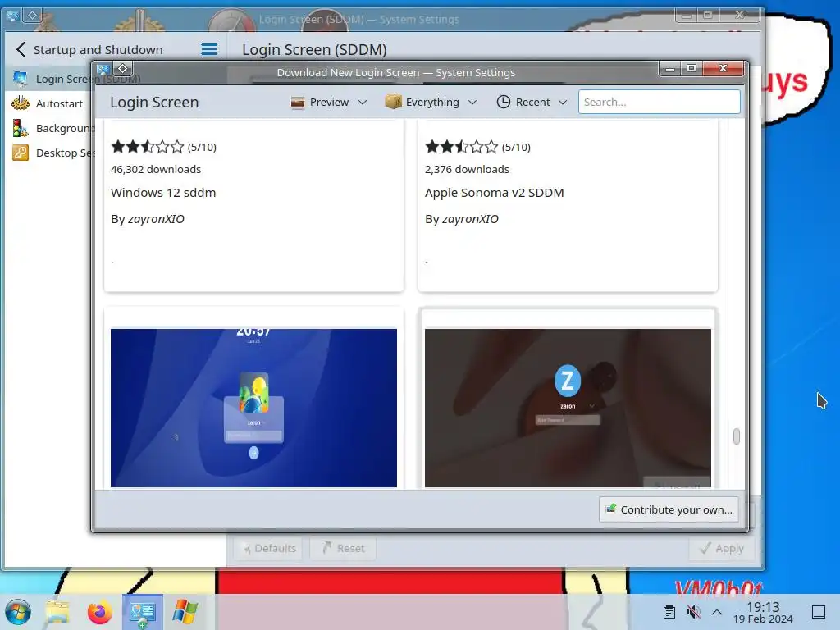Maximize the Download New Login Screen dialog
Screen dimensions: 840x630
coord(692,68)
